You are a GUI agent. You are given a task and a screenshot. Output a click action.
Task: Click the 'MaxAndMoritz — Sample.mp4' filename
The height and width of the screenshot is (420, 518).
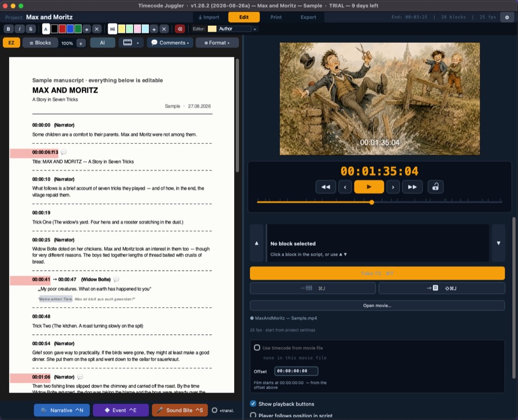285,318
